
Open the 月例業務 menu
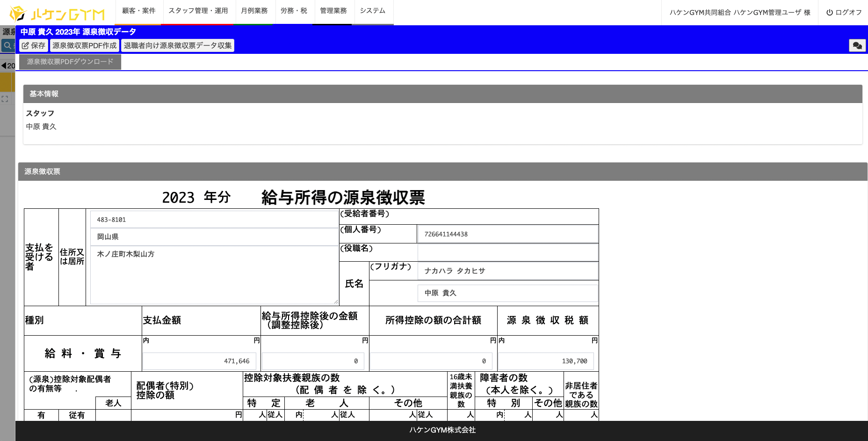point(254,11)
